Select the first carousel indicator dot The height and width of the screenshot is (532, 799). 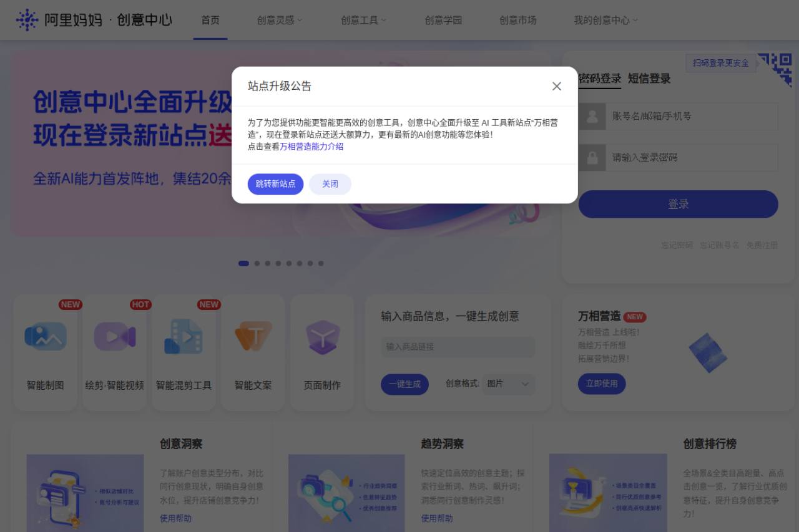(x=243, y=263)
